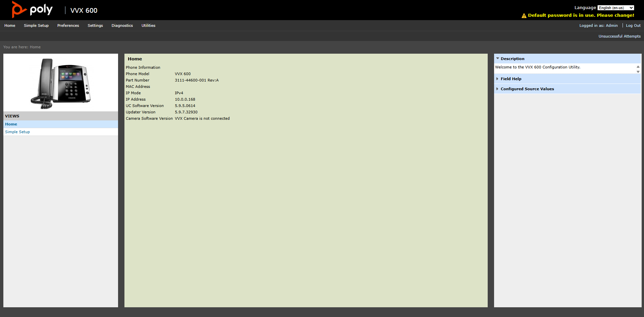Click the IP address value 10.0.0.168

click(185, 99)
